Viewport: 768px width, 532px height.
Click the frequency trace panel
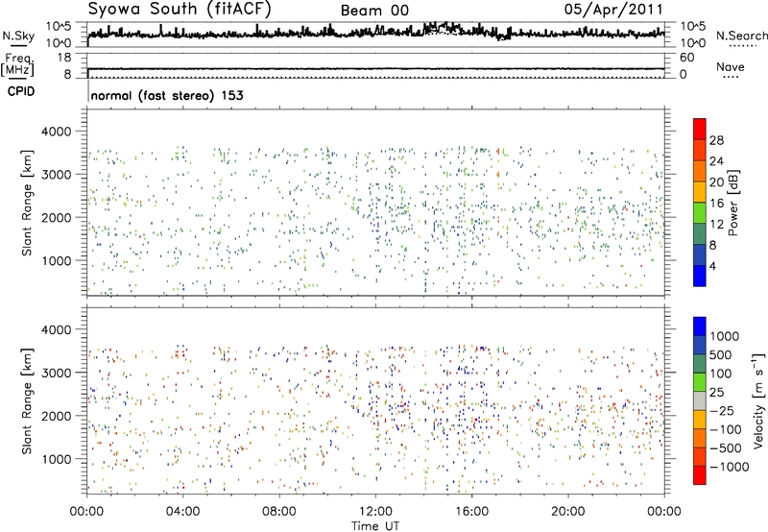click(375, 65)
